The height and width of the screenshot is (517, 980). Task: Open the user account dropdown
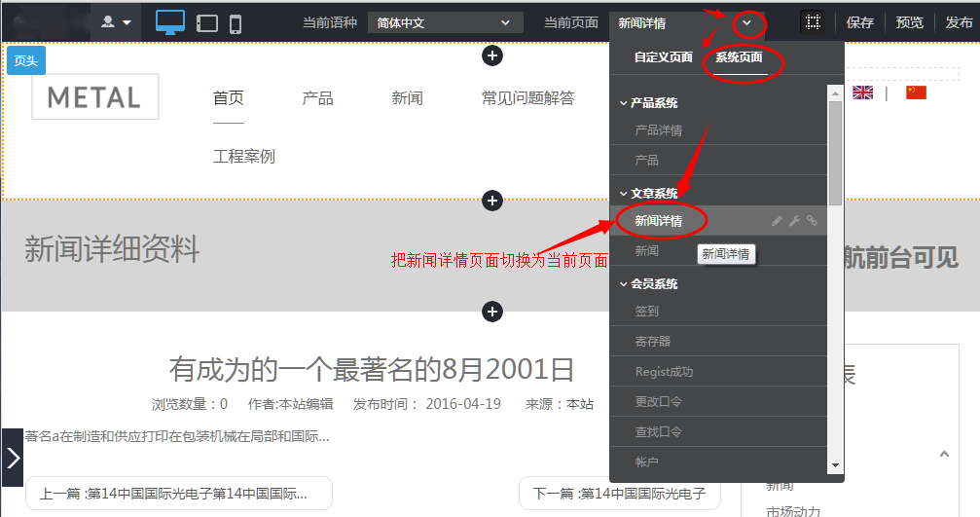[117, 22]
